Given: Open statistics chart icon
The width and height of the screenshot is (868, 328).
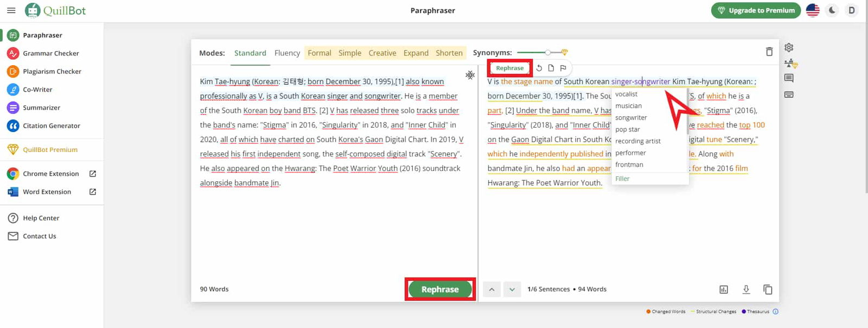Looking at the screenshot, I should coord(724,289).
